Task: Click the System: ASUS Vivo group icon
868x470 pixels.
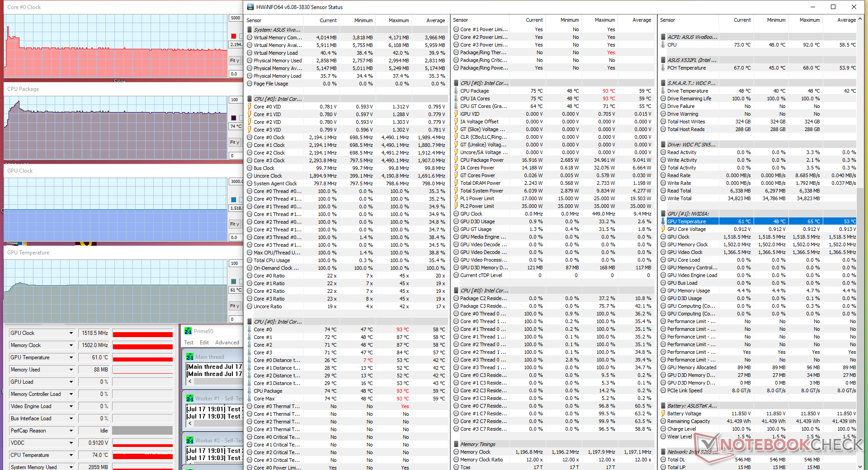Action: click(x=250, y=30)
